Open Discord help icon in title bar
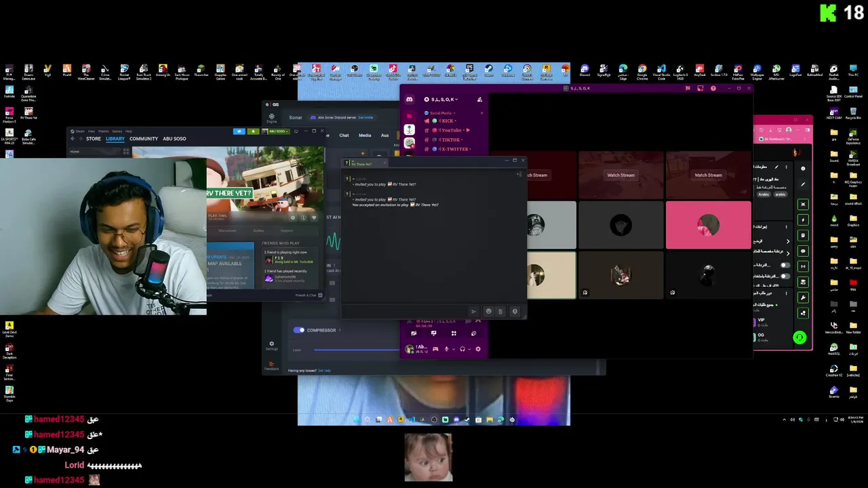868x488 pixels. (x=713, y=88)
